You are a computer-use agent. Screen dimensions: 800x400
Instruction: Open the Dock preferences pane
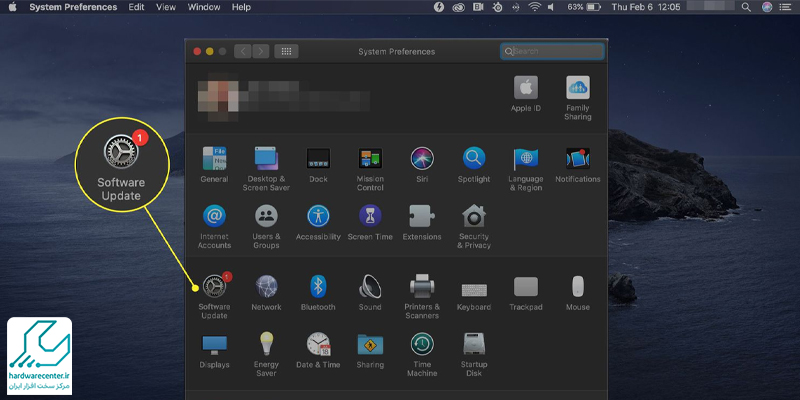click(318, 165)
